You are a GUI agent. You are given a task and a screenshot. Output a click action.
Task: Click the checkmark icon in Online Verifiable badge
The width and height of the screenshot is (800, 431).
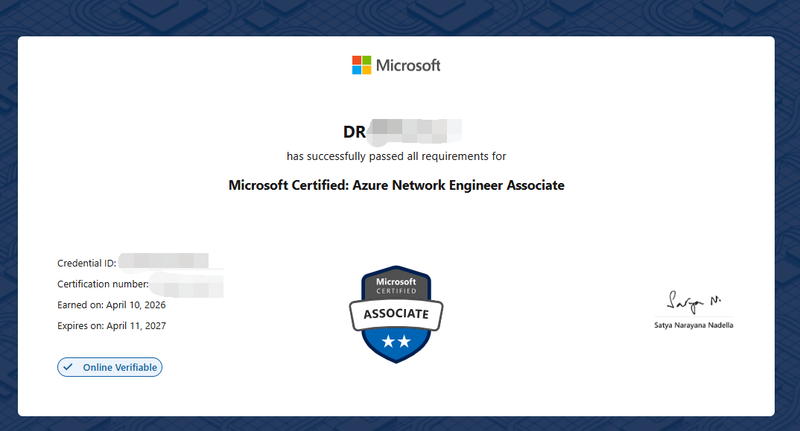tap(68, 367)
